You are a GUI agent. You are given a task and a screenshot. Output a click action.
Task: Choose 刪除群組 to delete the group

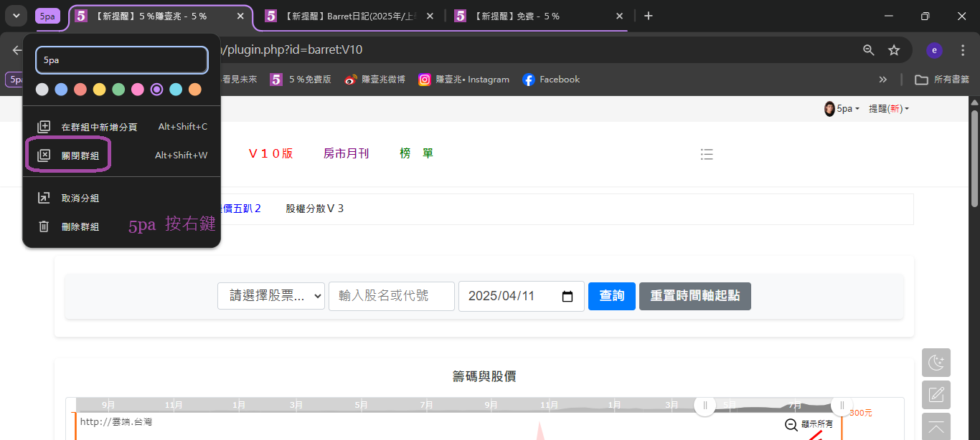click(122, 226)
